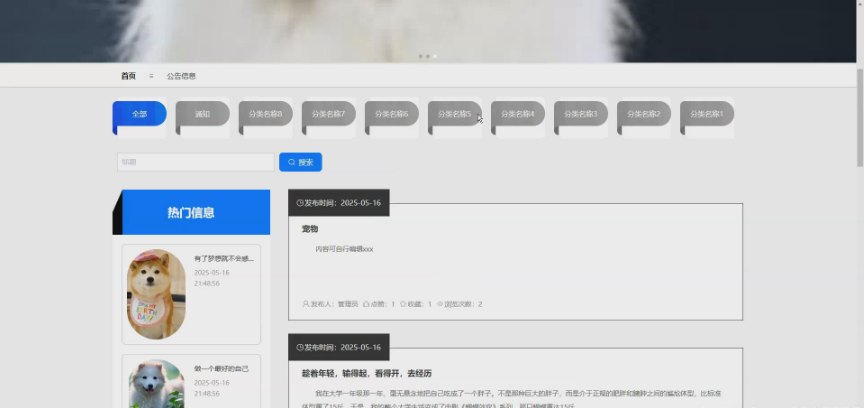Click the 点赞 thumbs-up icon in 宠物 post

[366, 304]
